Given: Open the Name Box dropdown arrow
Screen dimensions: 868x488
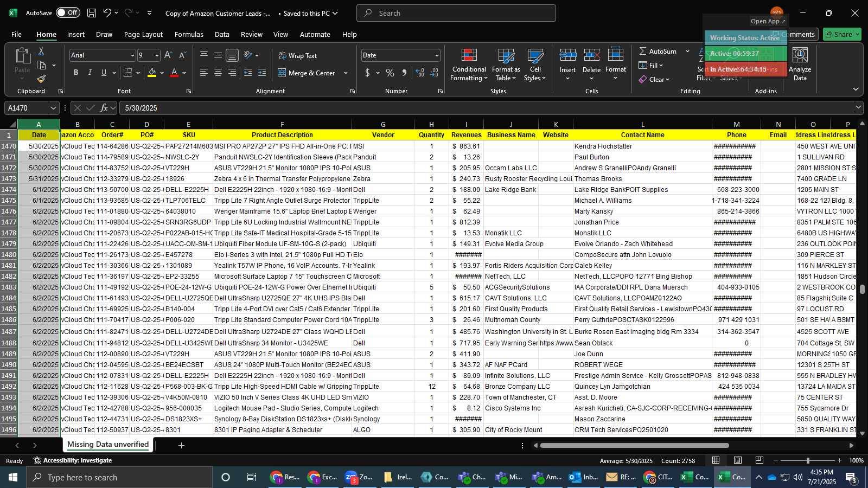Looking at the screenshot, I should (x=53, y=108).
